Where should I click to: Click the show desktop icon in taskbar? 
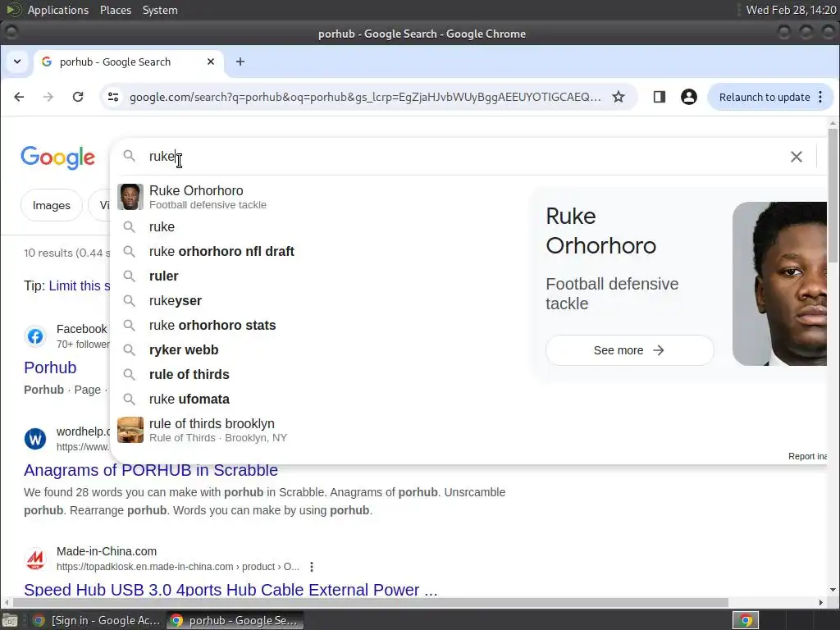point(10,621)
